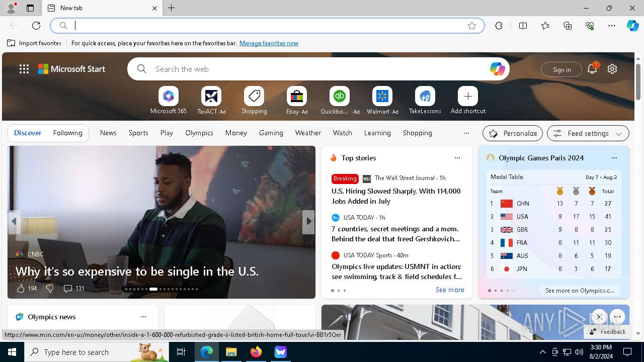Dislike the CNBC single expense story
Screen dimensions: 644x362
pos(50,289)
